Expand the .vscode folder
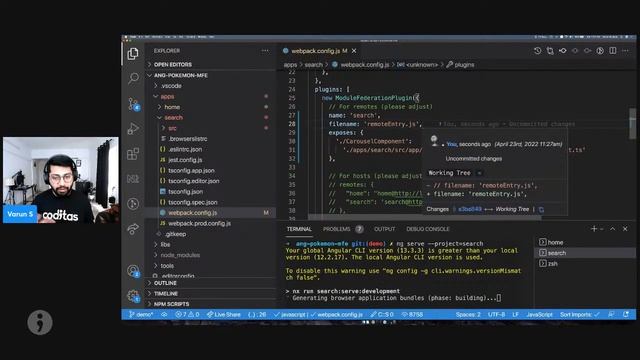Image resolution: width=640 pixels, height=360 pixels. click(211, 86)
